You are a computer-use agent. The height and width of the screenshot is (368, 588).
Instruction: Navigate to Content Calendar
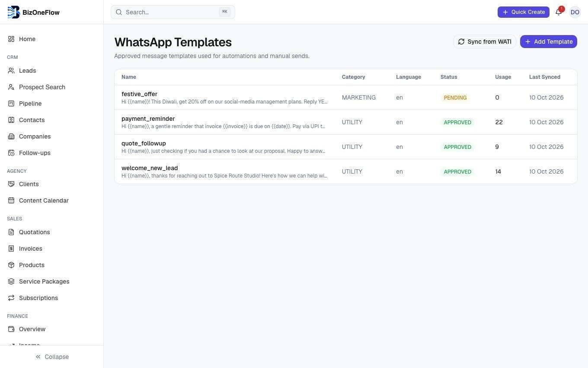click(x=52, y=200)
